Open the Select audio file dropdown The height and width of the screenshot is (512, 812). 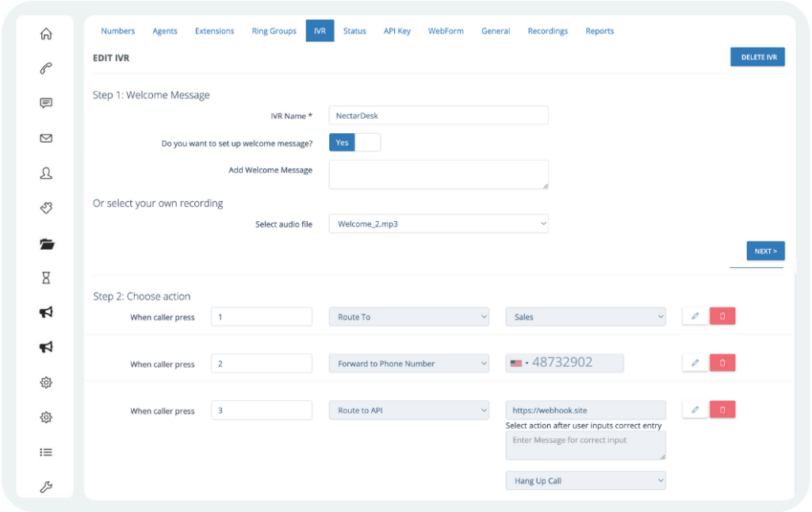coord(439,224)
